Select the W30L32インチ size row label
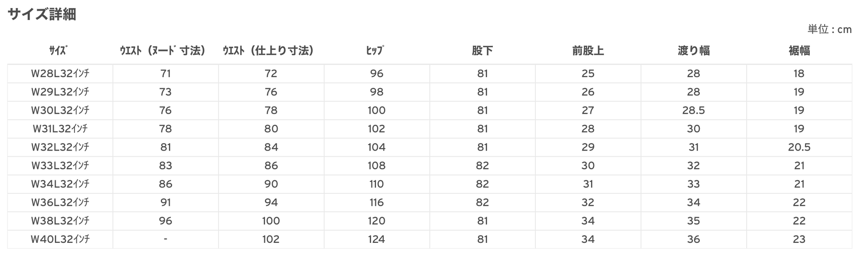This screenshot has height=254, width=868. (x=60, y=110)
